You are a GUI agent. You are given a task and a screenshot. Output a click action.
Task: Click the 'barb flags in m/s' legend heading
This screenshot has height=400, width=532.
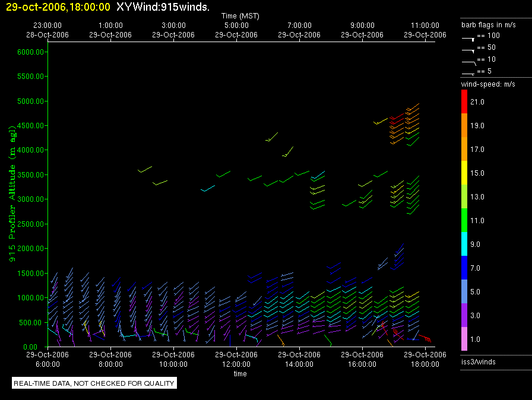click(x=489, y=25)
